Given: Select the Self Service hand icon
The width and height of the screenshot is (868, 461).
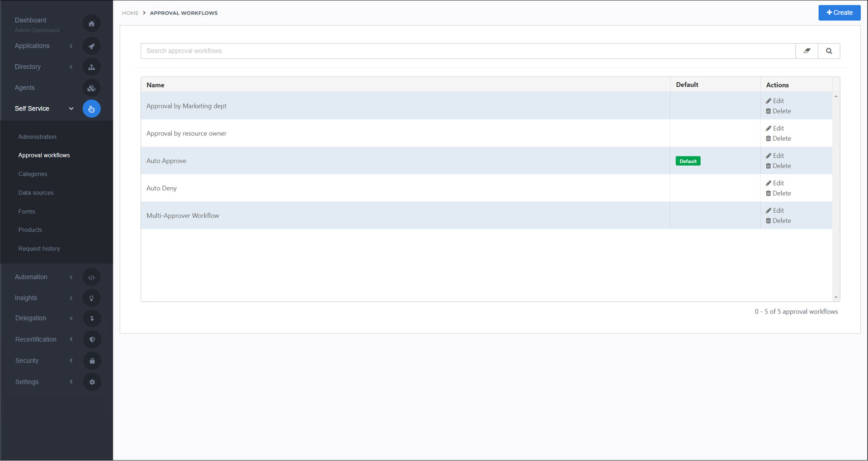Looking at the screenshot, I should pyautogui.click(x=92, y=109).
